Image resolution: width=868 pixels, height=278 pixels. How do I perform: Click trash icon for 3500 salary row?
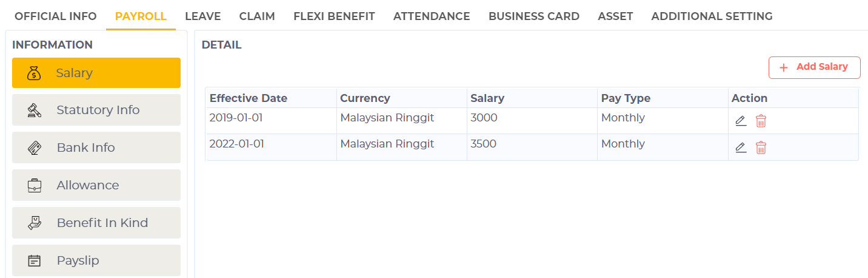tap(761, 147)
